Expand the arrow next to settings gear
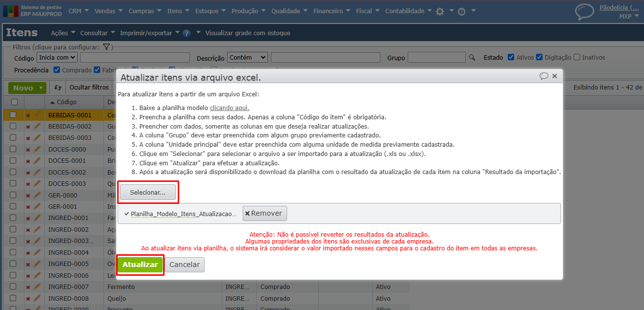The image size is (644, 310). [x=452, y=11]
